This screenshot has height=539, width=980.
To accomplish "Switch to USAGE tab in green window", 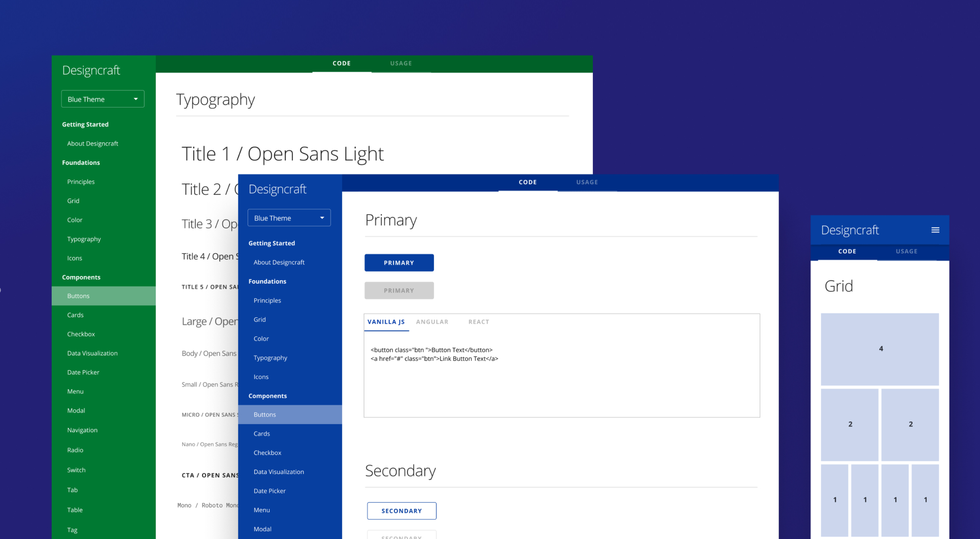I will pos(401,64).
